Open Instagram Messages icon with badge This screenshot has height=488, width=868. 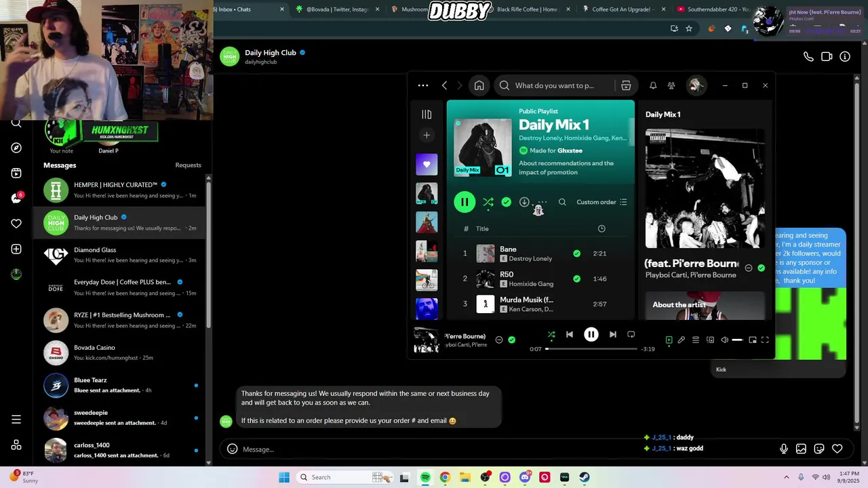click(x=16, y=198)
